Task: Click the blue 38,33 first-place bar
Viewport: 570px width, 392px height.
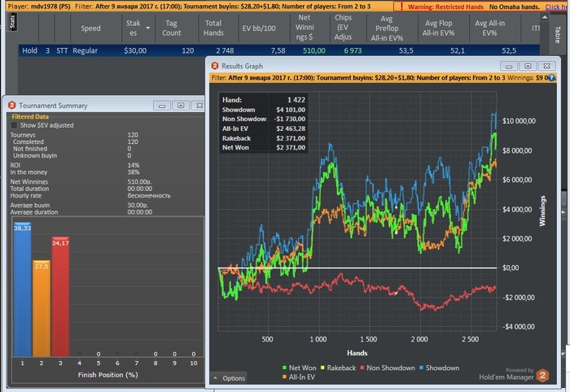Action: 22,290
